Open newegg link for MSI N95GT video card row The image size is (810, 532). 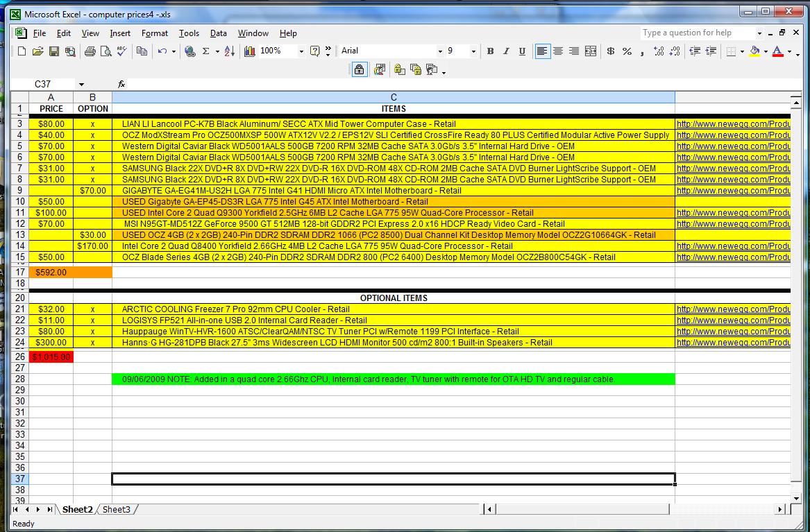(733, 224)
